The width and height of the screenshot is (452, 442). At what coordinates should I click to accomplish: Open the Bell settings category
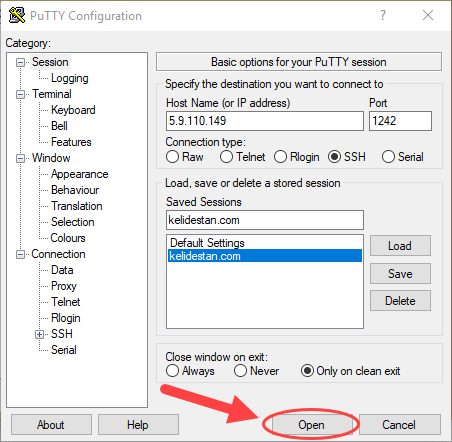(x=59, y=126)
